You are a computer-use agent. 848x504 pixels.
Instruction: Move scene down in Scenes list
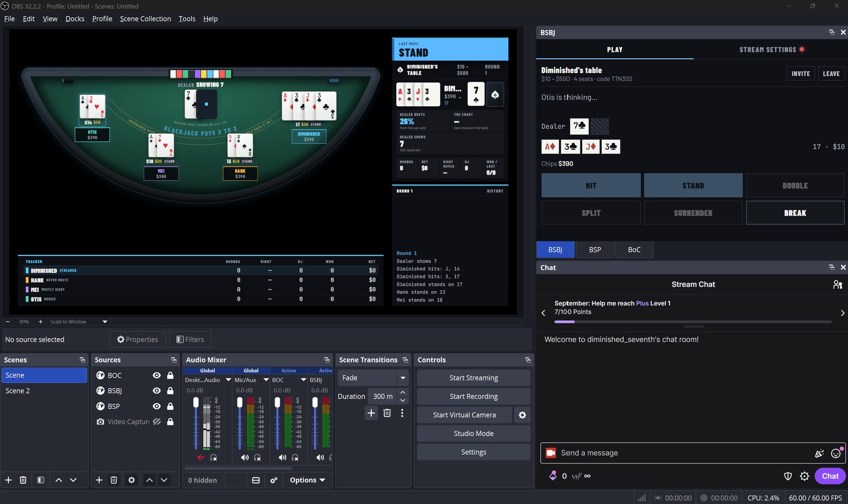[x=73, y=480]
